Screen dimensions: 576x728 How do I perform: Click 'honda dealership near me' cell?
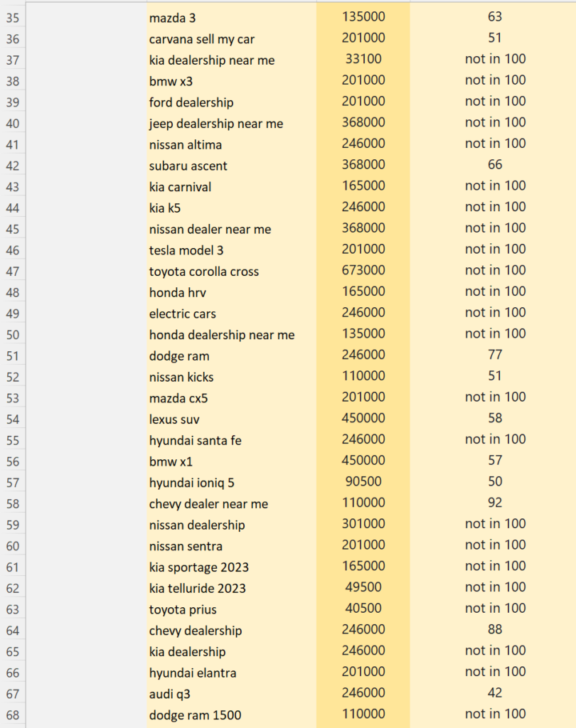pyautogui.click(x=231, y=335)
